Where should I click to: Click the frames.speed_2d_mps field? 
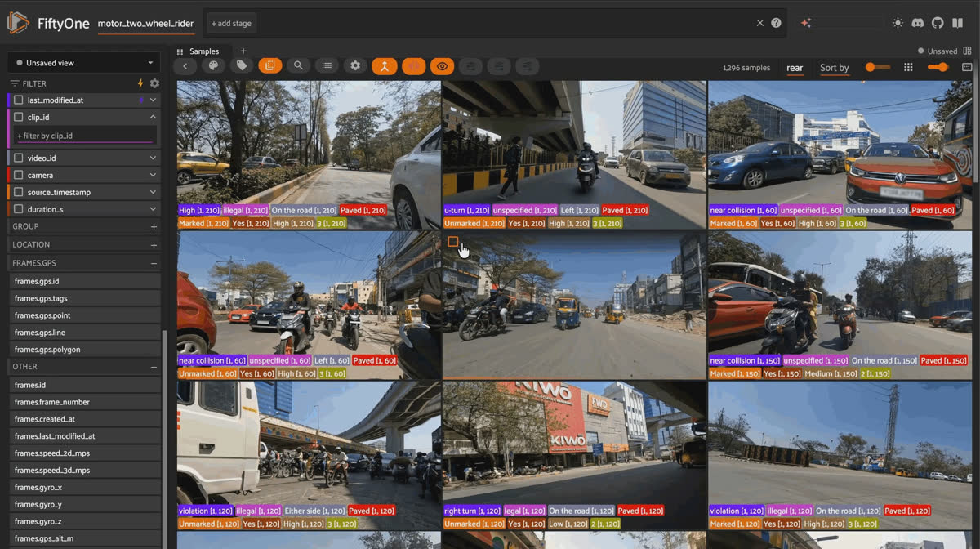(86, 453)
